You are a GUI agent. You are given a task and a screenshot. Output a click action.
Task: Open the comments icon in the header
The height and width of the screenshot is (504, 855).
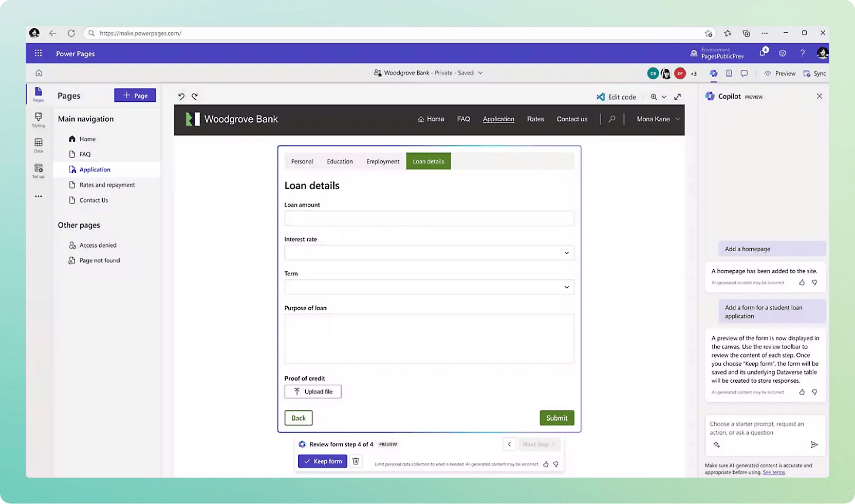coord(744,73)
